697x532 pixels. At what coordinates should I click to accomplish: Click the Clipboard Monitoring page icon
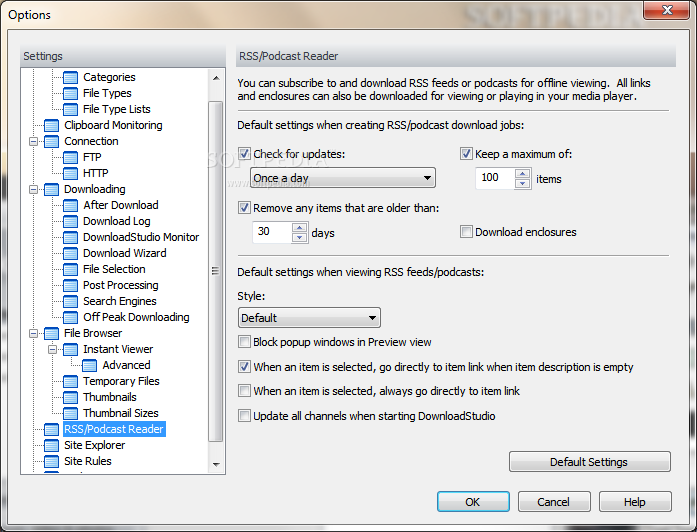coord(51,125)
